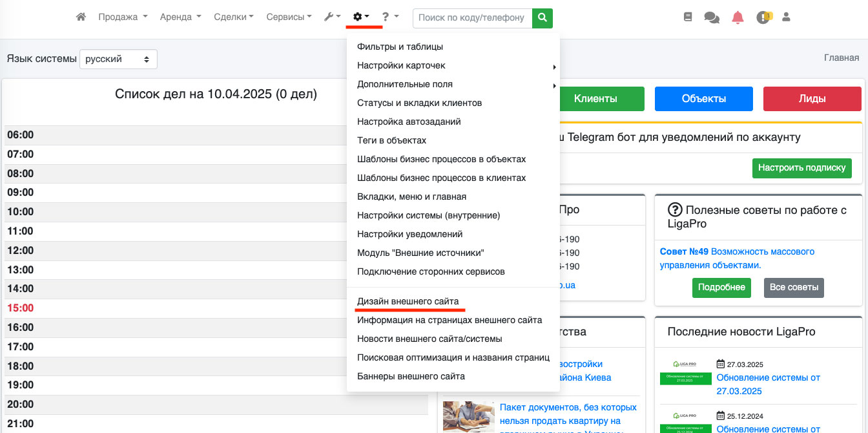
Task: Click the home icon in navbar
Action: click(x=81, y=17)
